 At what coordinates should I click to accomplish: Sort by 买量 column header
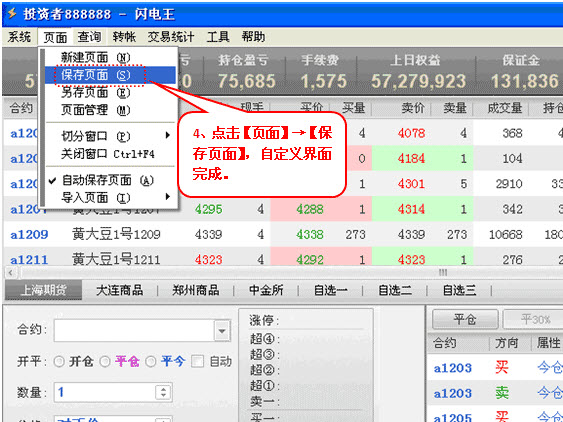pyautogui.click(x=353, y=108)
